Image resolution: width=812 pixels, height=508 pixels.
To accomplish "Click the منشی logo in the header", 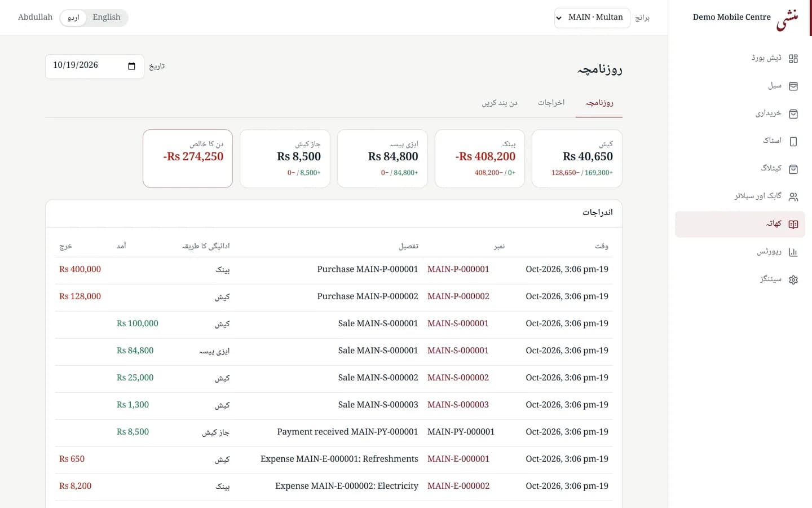I will tap(787, 19).
